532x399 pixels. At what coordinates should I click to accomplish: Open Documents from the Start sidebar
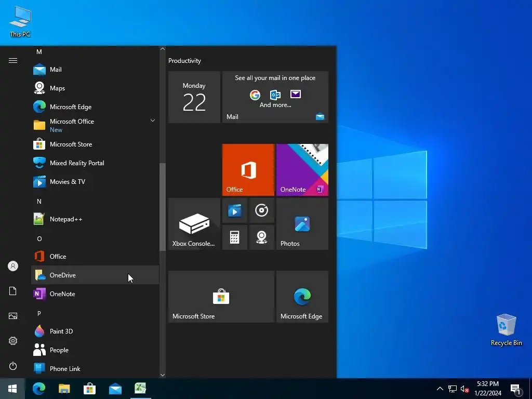pyautogui.click(x=13, y=291)
